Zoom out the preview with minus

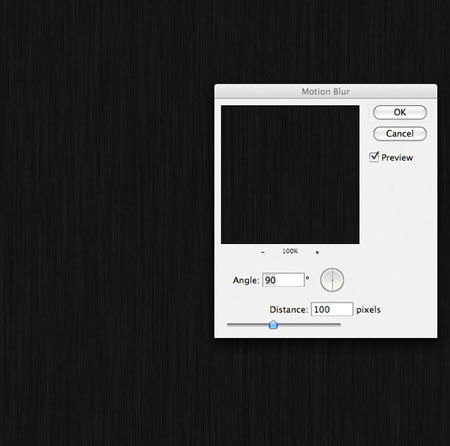tap(263, 252)
